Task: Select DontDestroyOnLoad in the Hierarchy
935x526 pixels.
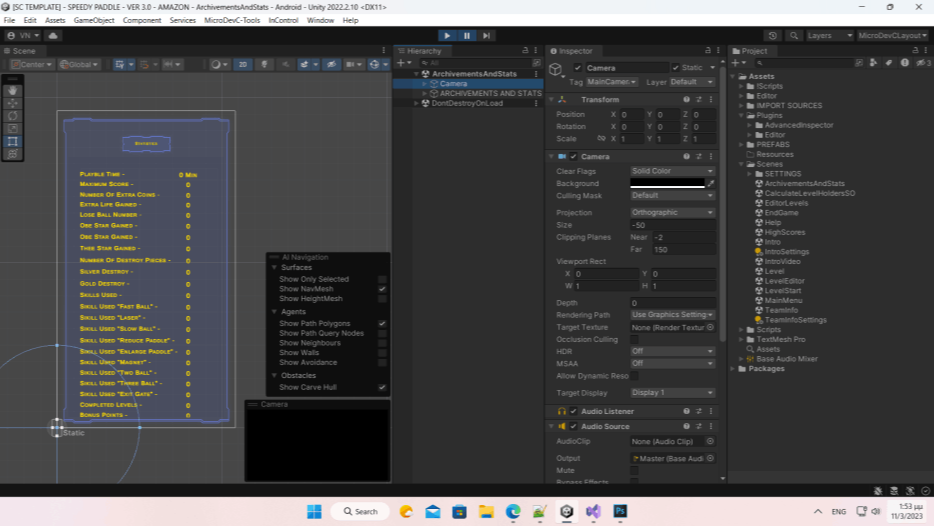Action: pos(467,103)
